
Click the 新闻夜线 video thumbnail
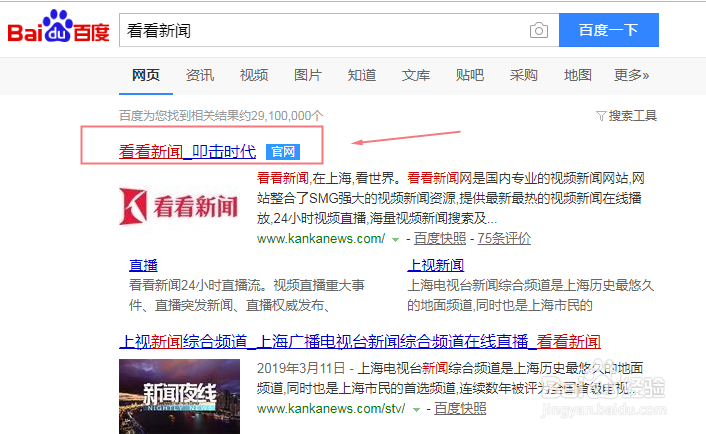point(179,396)
